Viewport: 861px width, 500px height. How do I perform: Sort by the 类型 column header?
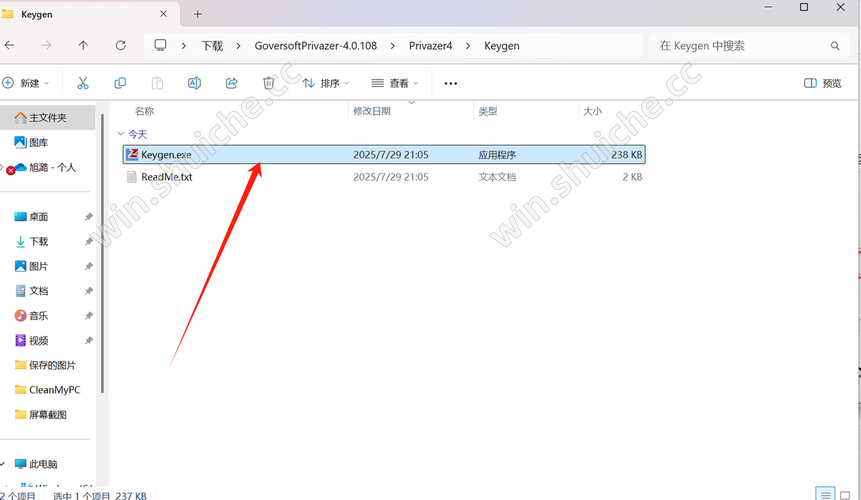(x=488, y=111)
